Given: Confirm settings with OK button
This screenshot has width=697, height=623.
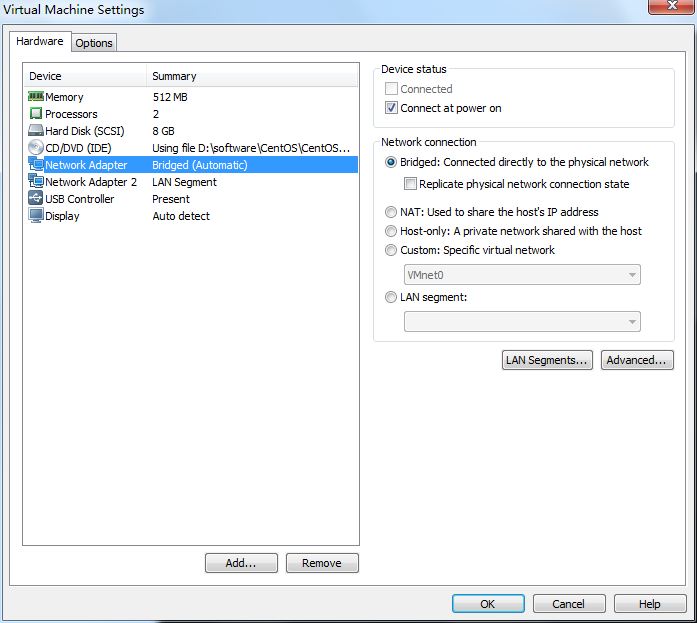Looking at the screenshot, I should pos(488,604).
